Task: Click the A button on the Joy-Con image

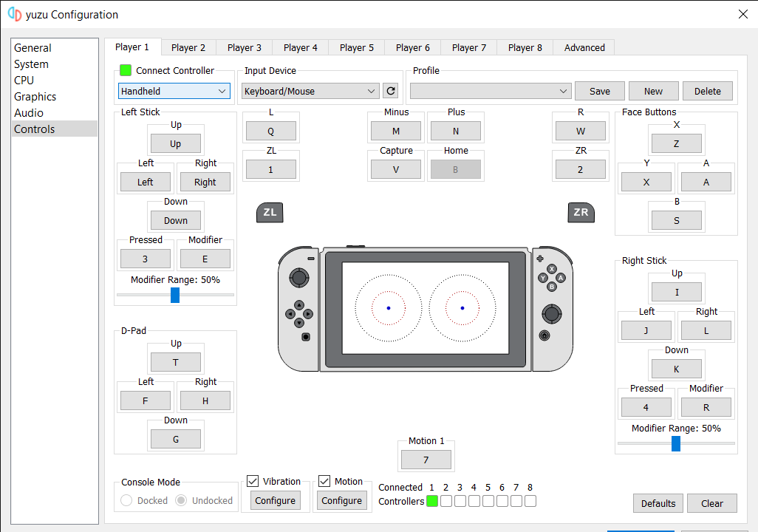Action: coord(561,278)
